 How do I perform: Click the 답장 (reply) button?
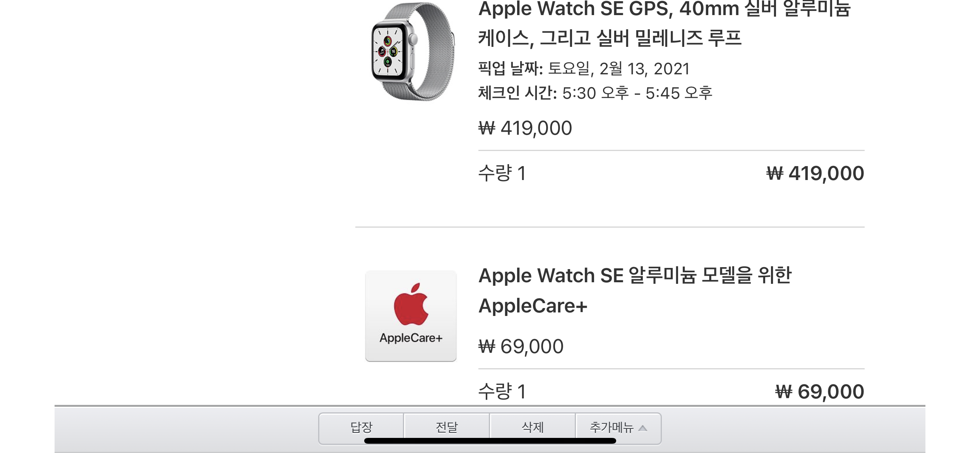(361, 428)
